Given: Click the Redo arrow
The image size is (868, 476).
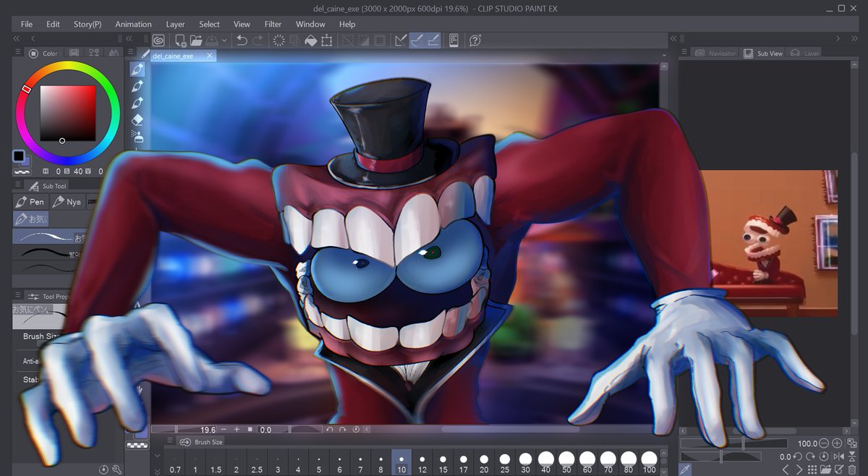Looking at the screenshot, I should click(258, 41).
